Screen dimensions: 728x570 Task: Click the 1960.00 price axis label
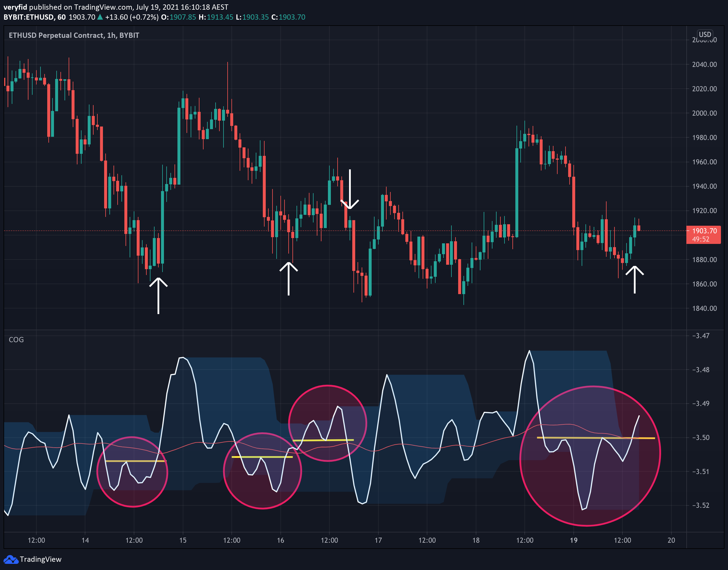tap(704, 162)
